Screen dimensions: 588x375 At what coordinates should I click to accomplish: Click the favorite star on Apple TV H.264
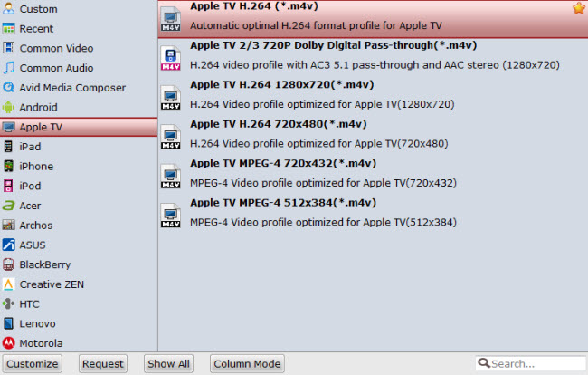[x=579, y=8]
